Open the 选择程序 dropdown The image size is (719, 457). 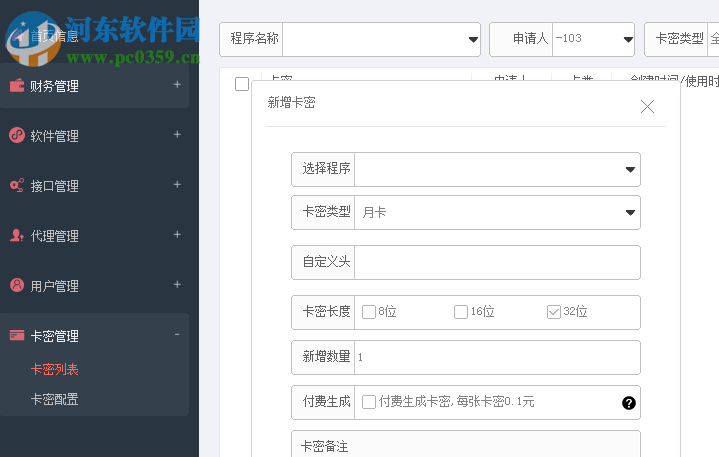498,170
